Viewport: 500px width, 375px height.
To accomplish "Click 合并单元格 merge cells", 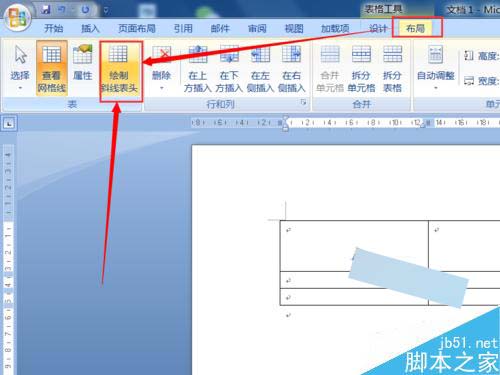I will [x=330, y=68].
